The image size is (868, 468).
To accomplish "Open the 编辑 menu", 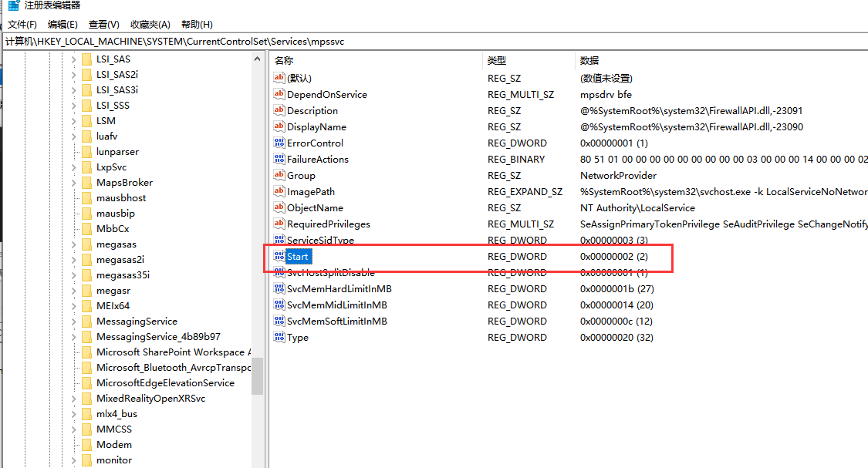I will tap(62, 24).
